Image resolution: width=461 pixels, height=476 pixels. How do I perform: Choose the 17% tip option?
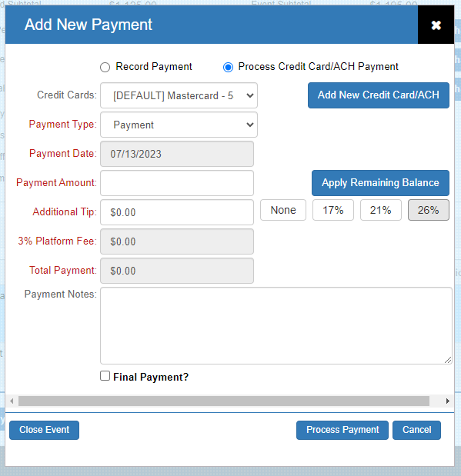pyautogui.click(x=333, y=210)
